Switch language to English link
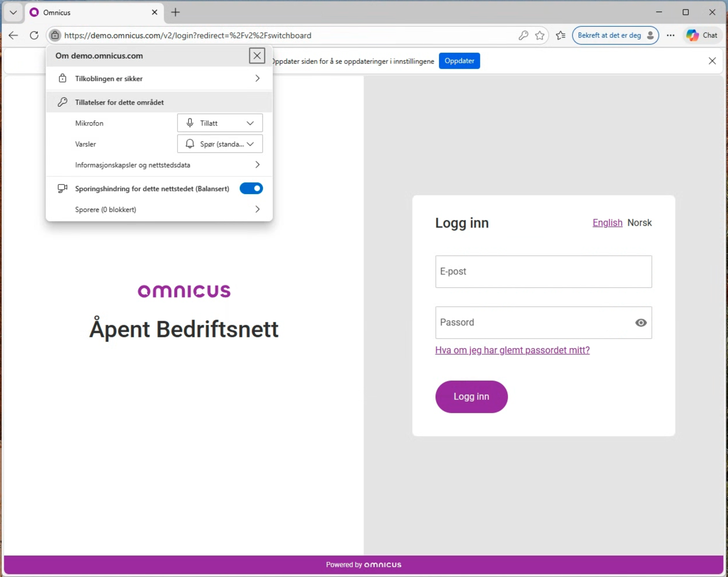This screenshot has height=577, width=728. (x=607, y=223)
